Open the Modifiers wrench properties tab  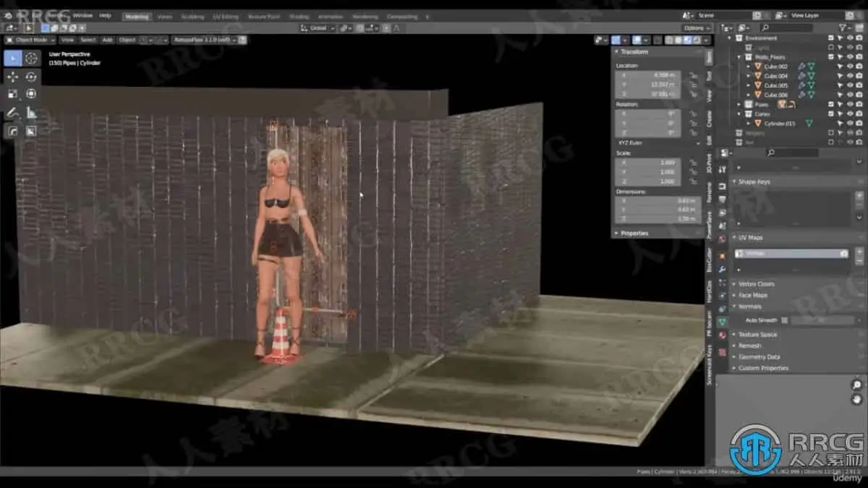(x=722, y=270)
